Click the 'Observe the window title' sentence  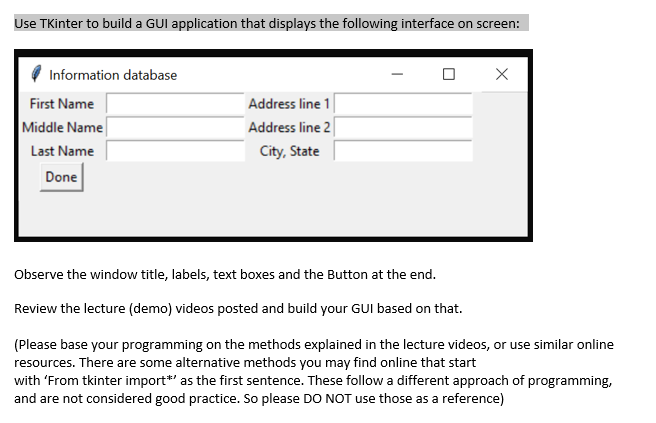pyautogui.click(x=225, y=274)
